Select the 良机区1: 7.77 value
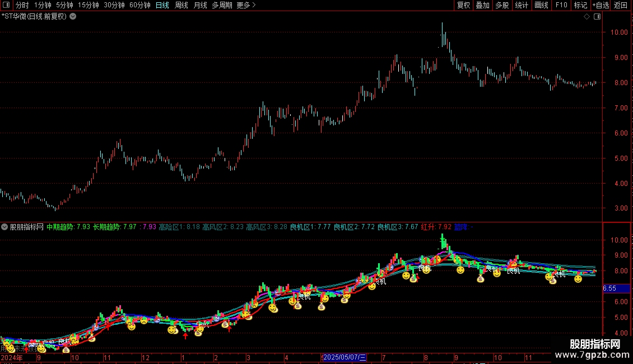 pos(310,227)
